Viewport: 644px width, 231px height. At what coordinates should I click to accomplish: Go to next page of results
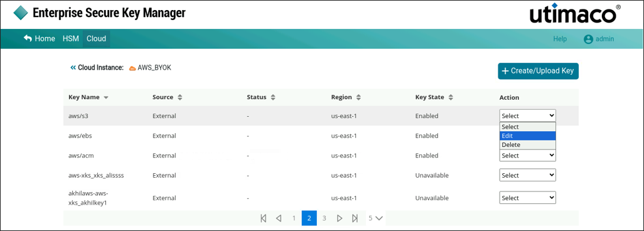coord(340,218)
